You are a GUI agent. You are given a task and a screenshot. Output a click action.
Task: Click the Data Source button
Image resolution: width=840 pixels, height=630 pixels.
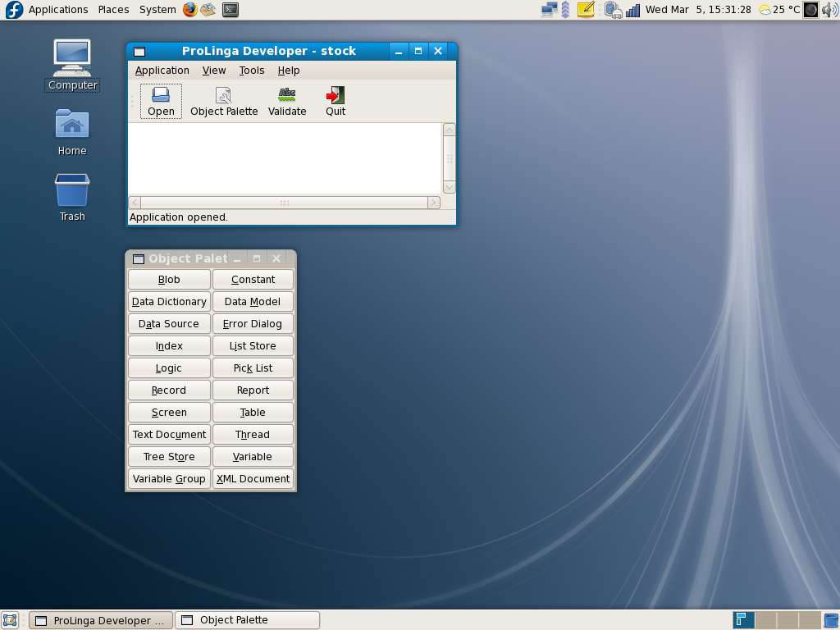tap(169, 323)
